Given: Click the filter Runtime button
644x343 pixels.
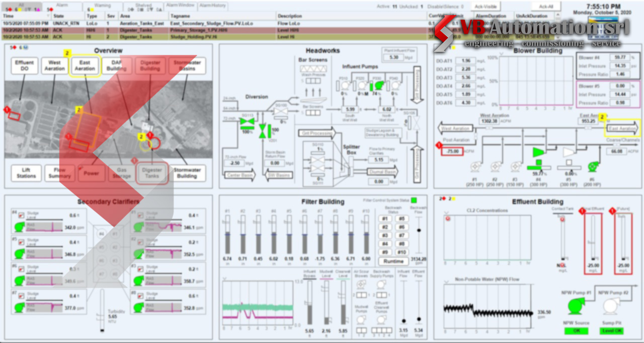Looking at the screenshot, I should click(393, 261).
